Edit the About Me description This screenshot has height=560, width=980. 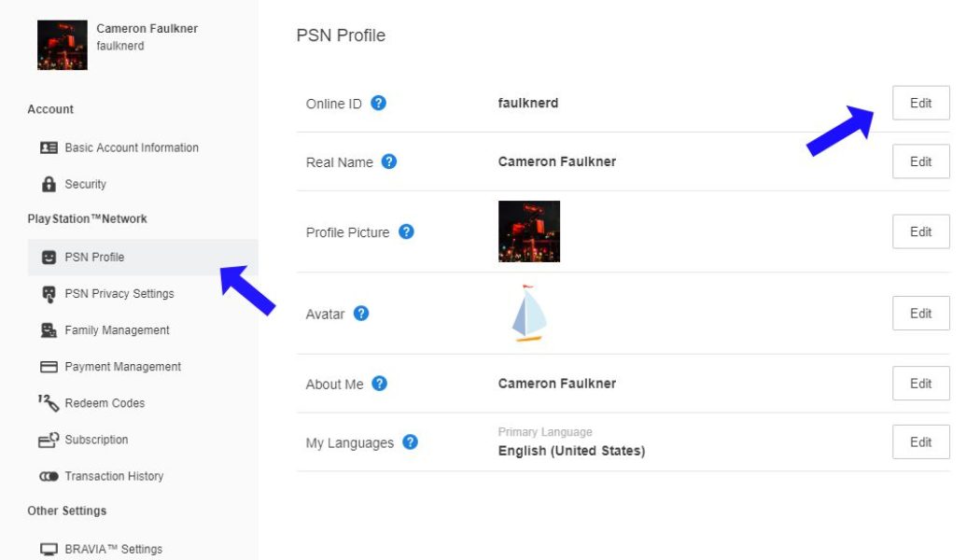click(920, 383)
